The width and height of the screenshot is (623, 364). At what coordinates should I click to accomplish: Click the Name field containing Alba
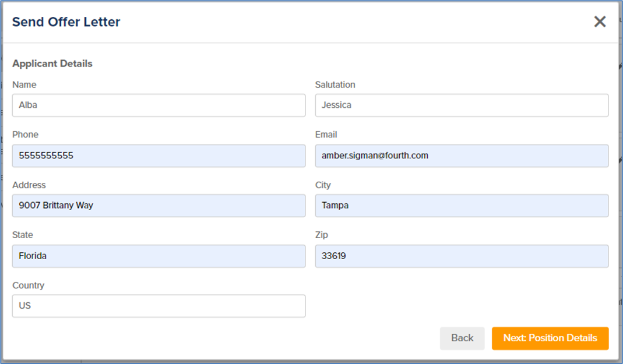coord(159,105)
